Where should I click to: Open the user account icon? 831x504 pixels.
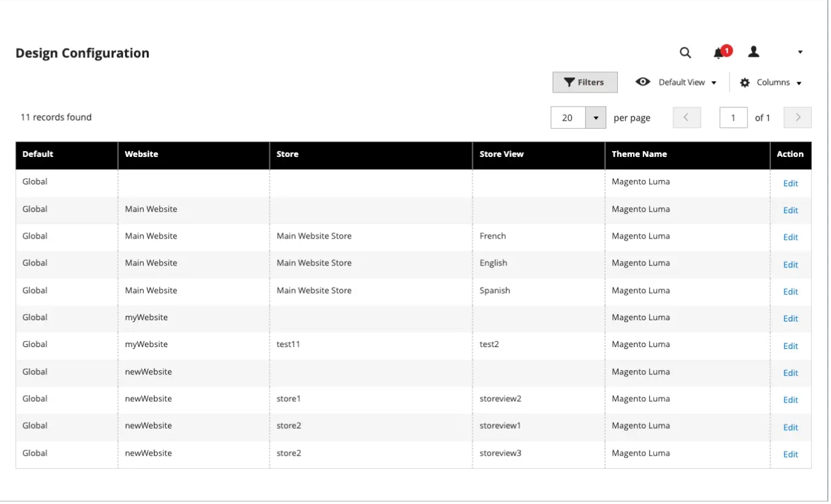pyautogui.click(x=754, y=52)
